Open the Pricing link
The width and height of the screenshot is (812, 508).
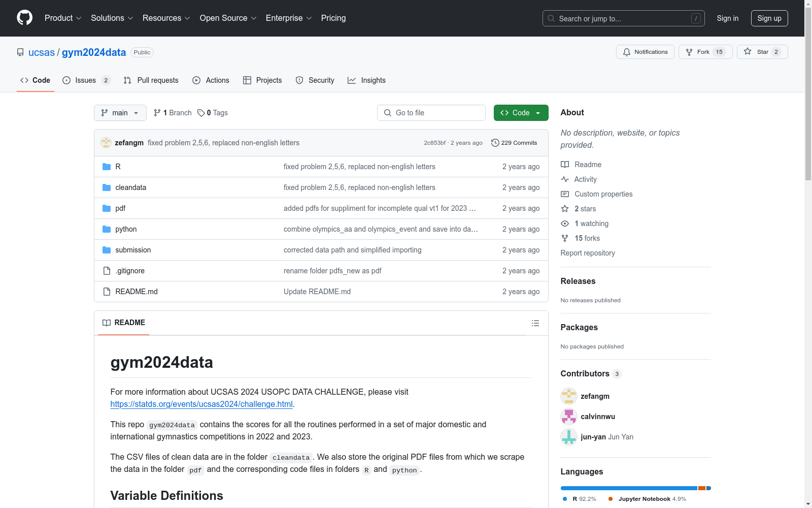(x=333, y=18)
